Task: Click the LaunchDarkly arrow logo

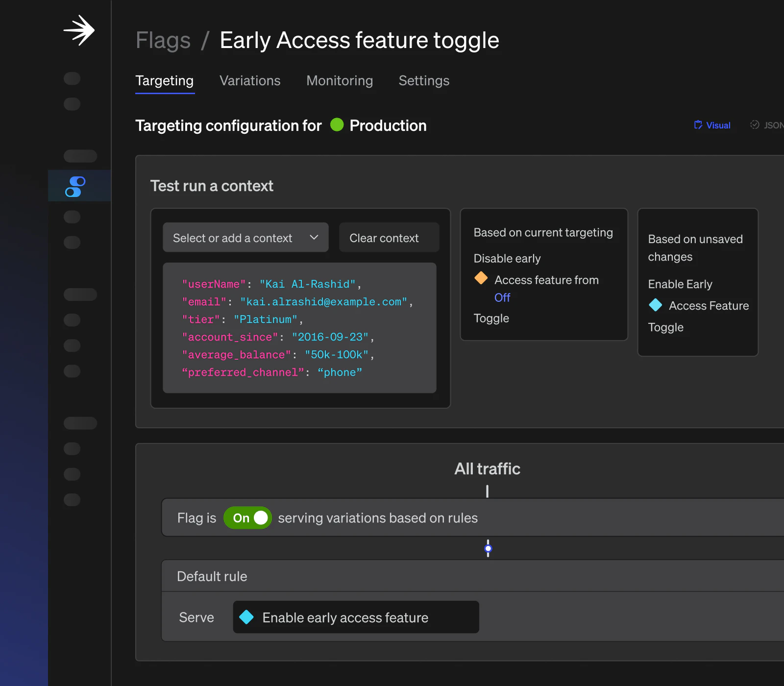Action: coord(79,30)
